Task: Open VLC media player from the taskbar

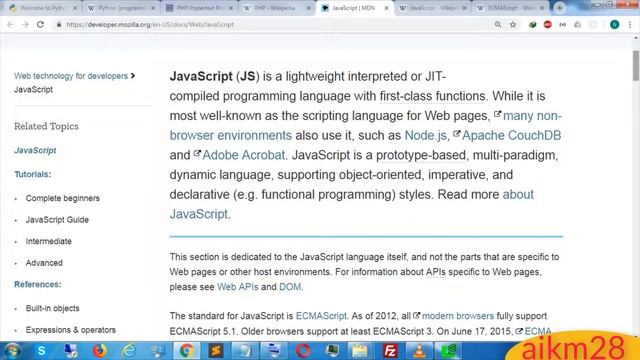Action: tap(419, 351)
